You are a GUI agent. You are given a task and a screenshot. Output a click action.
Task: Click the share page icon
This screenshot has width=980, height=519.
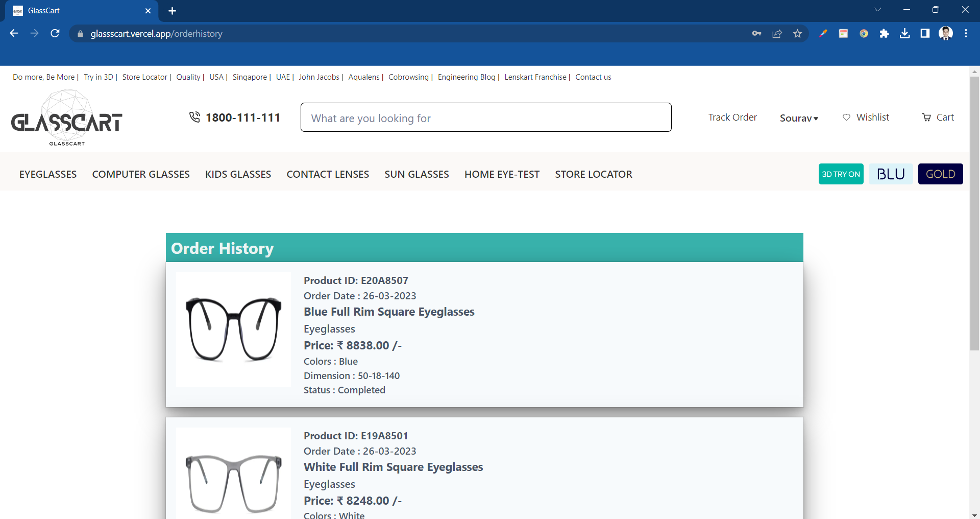(777, 34)
